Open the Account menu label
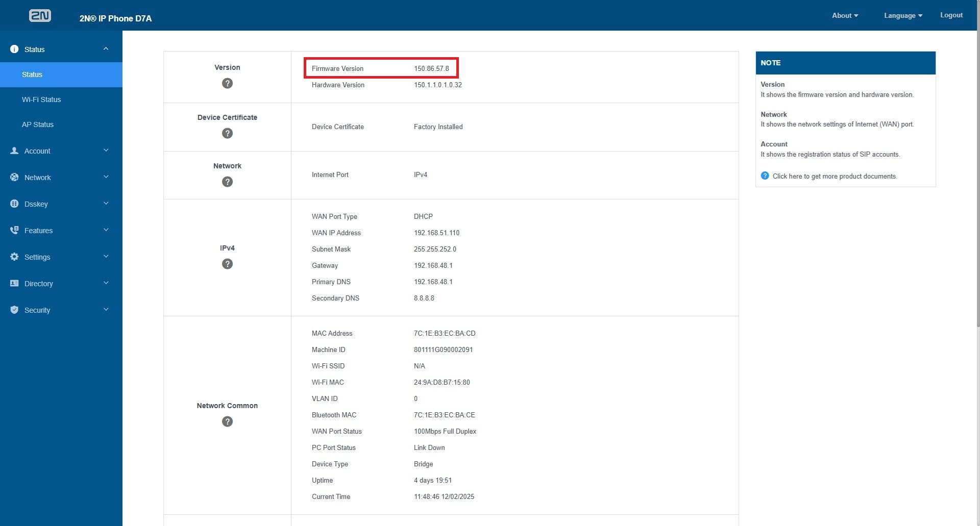Viewport: 980px width, 526px height. pos(37,151)
